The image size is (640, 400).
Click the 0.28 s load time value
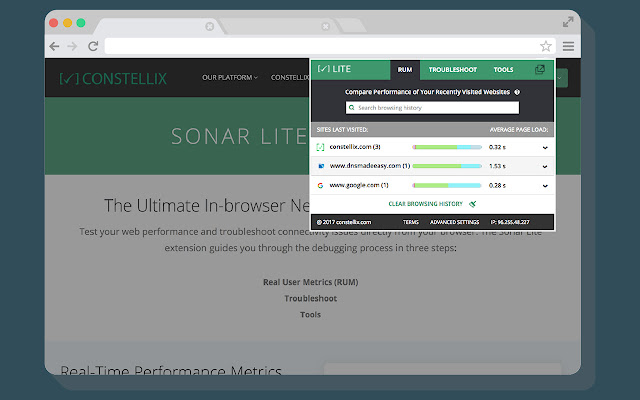coord(497,185)
